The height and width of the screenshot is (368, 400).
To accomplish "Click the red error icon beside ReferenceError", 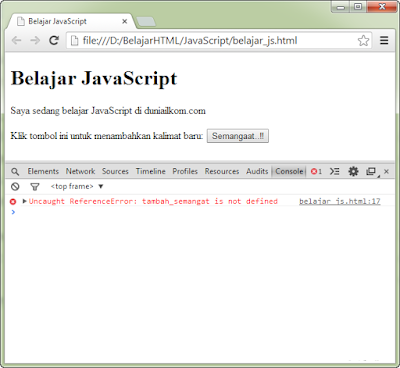I will pos(13,201).
